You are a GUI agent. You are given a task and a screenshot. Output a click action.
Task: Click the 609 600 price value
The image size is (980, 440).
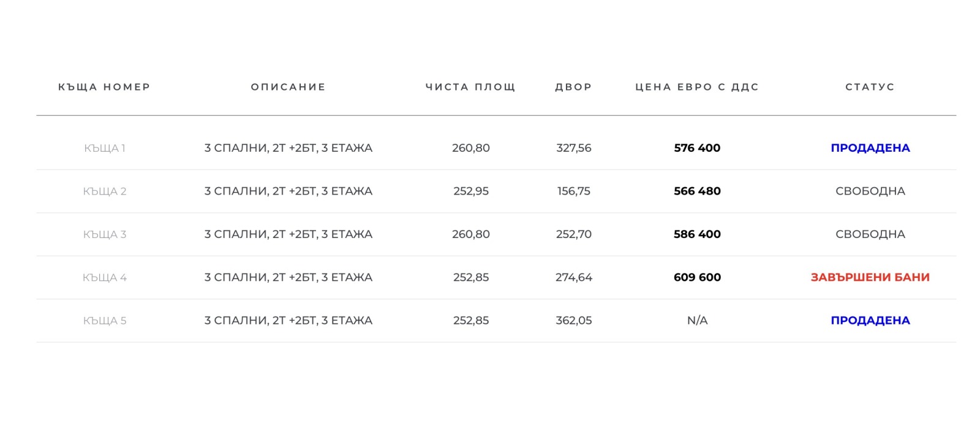(x=697, y=277)
